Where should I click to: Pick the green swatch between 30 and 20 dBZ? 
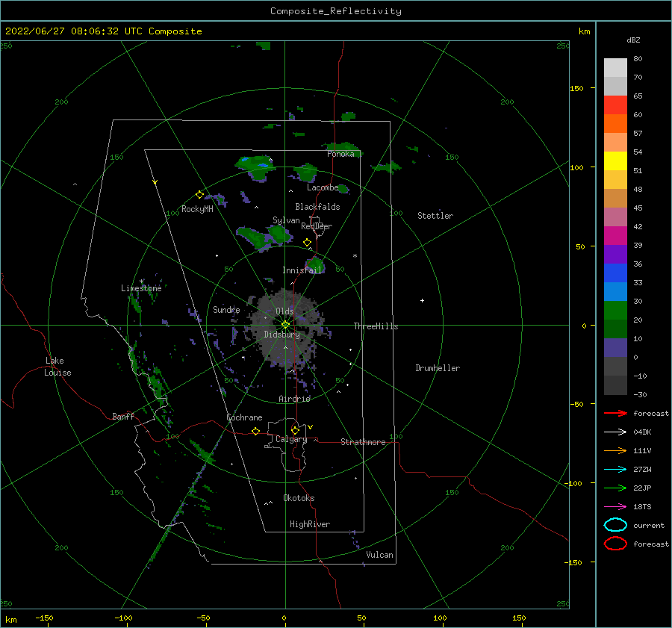615,311
